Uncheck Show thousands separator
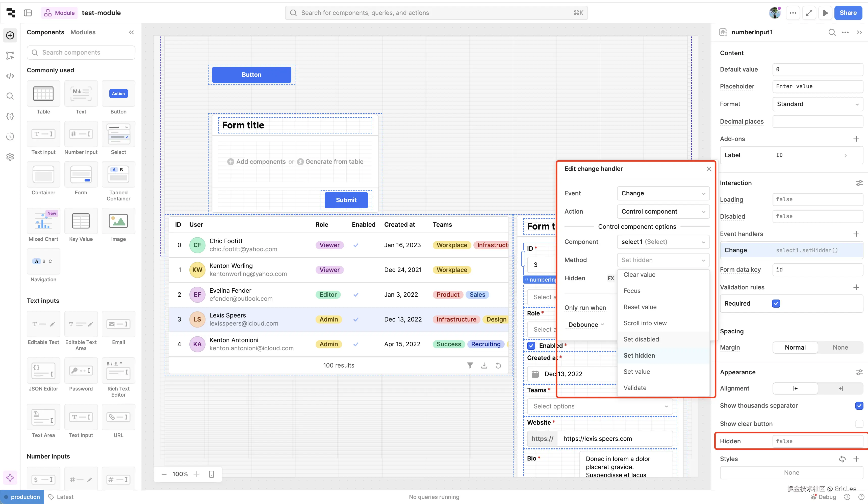The width and height of the screenshot is (868, 504). (859, 405)
